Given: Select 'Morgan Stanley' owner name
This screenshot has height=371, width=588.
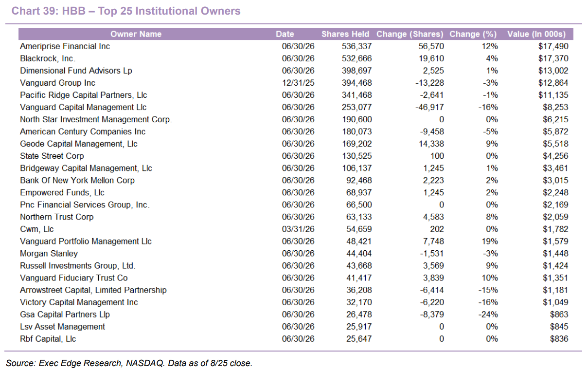Looking at the screenshot, I should 49,253.
